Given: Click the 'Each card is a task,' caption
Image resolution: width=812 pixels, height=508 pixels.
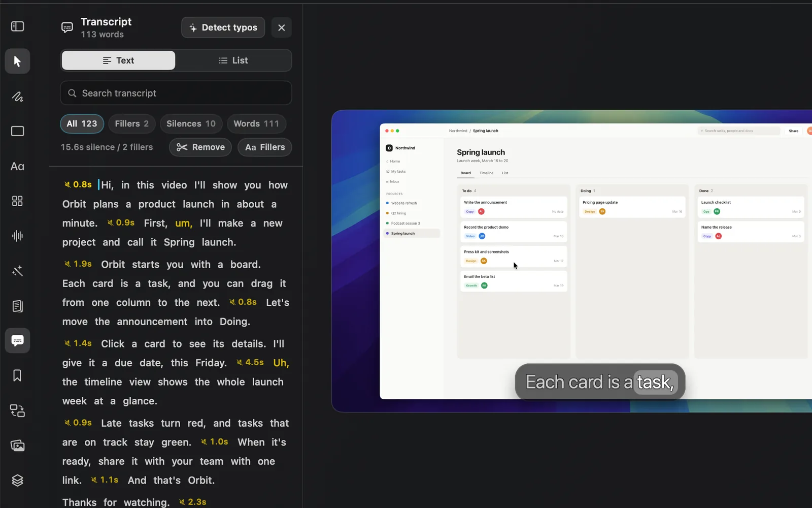Looking at the screenshot, I should click(x=600, y=382).
